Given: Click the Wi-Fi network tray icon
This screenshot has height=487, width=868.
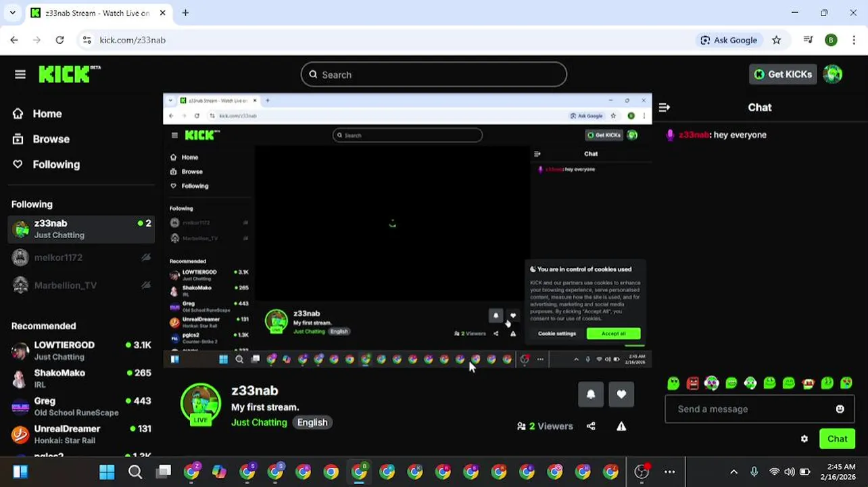Looking at the screenshot, I should 774,471.
